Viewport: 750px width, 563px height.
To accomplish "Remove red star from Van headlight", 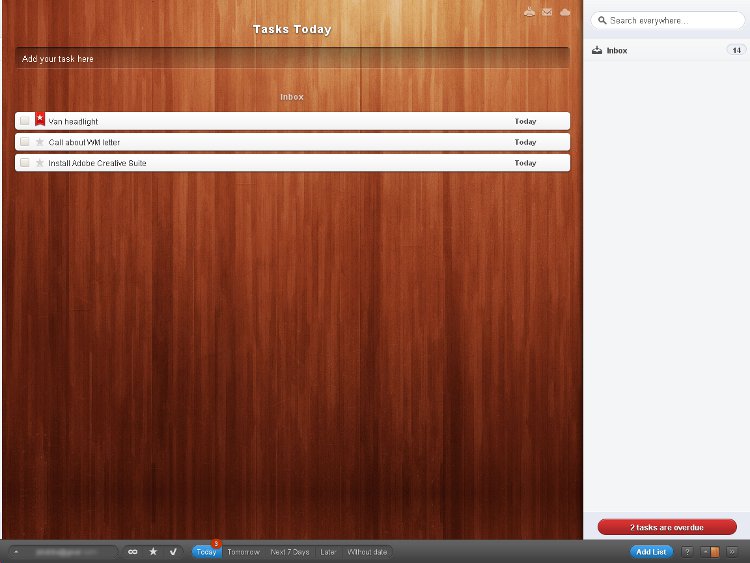I will (x=40, y=119).
